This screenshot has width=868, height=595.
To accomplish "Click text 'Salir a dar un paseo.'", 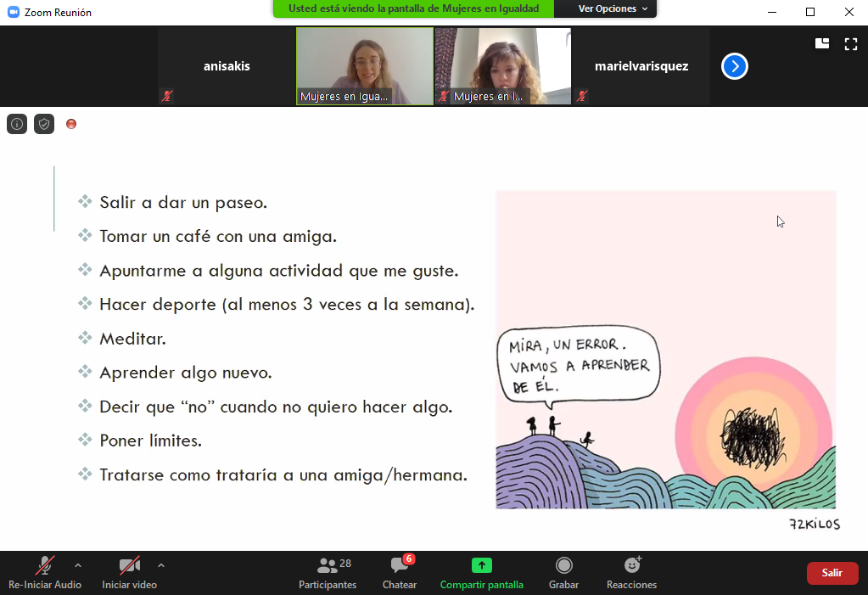I will pyautogui.click(x=183, y=203).
